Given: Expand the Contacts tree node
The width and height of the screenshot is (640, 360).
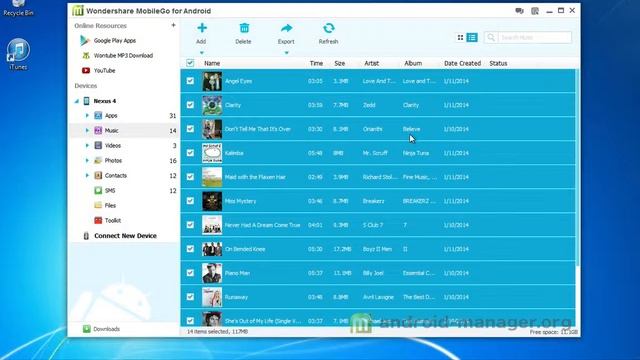Looking at the screenshot, I should 87,176.
